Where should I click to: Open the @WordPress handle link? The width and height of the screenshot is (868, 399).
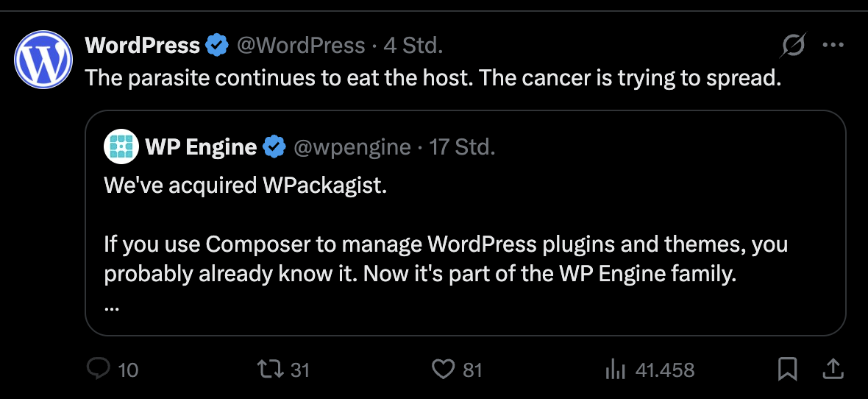[x=300, y=46]
